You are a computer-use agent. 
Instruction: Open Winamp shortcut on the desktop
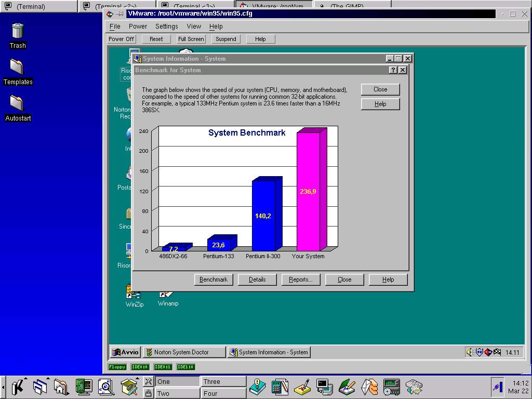coord(167,294)
